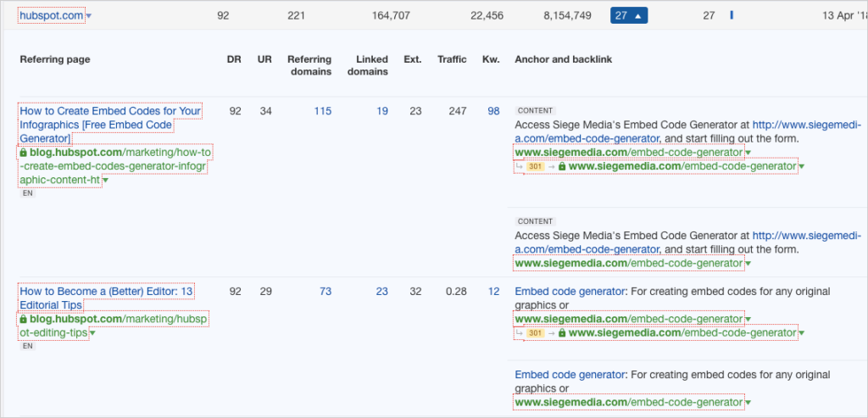Viewport: 868px width, 418px height.
Task: Open the 'How to Create Embed Codes for Your Infographics' link
Action: (110, 124)
